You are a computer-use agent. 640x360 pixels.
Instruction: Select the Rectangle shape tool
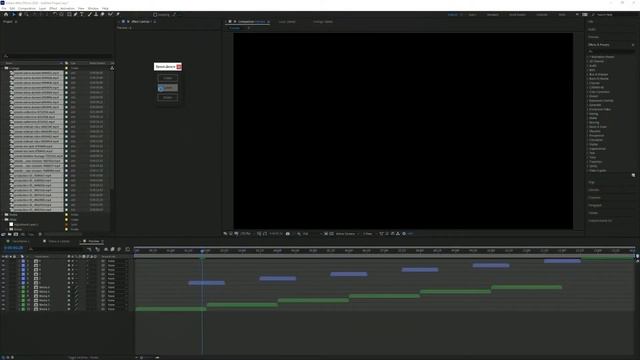tap(69, 14)
